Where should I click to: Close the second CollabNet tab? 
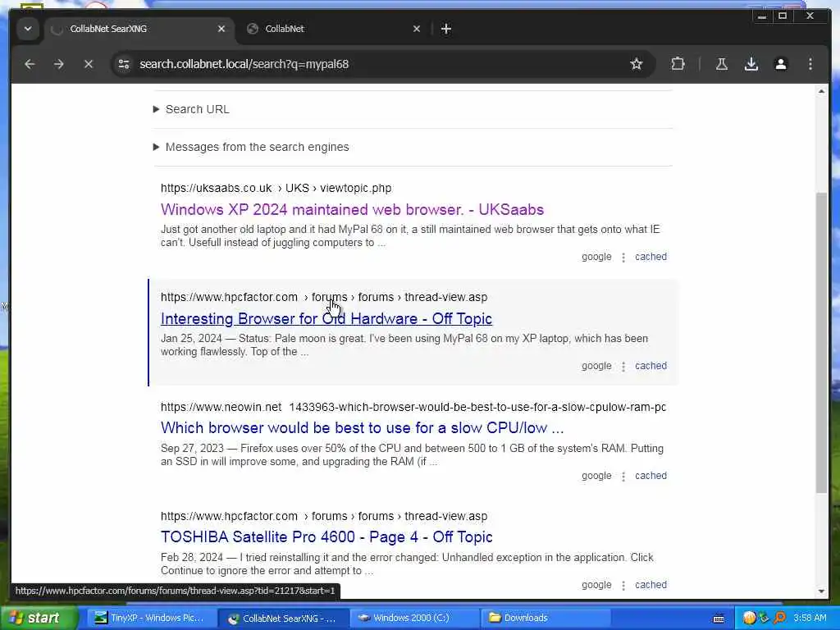click(417, 29)
